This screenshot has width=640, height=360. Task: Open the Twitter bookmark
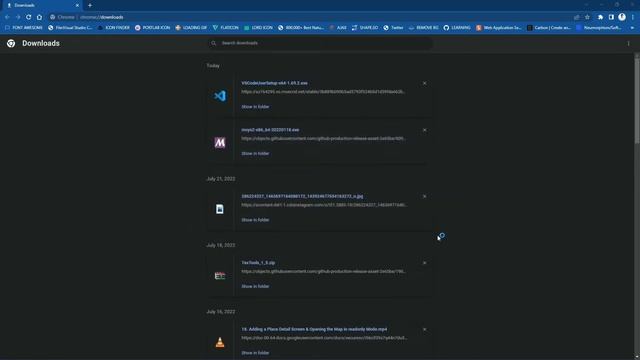[393, 28]
